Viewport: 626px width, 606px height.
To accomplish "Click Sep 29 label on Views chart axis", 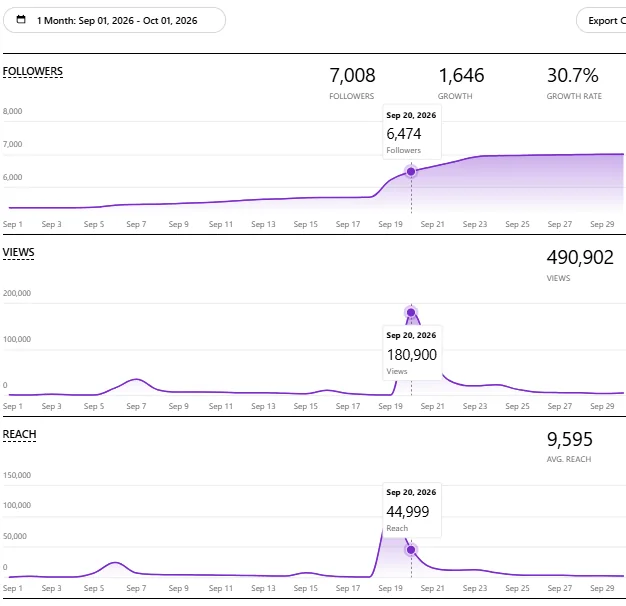I will click(x=602, y=406).
